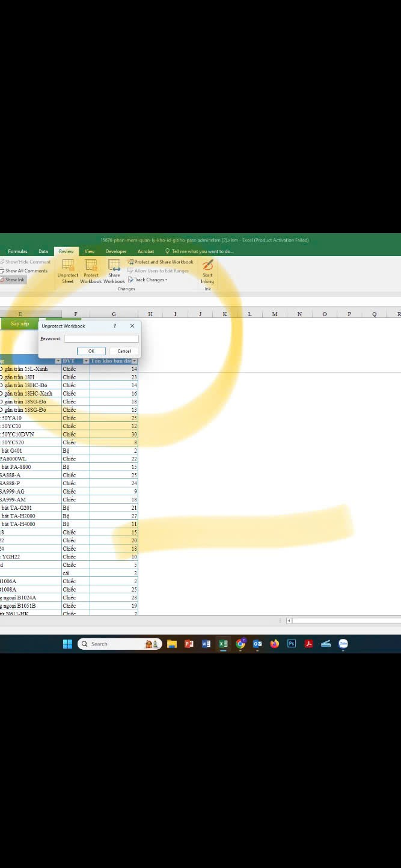Click the horizontal scrollbar left arrow

pos(289,621)
